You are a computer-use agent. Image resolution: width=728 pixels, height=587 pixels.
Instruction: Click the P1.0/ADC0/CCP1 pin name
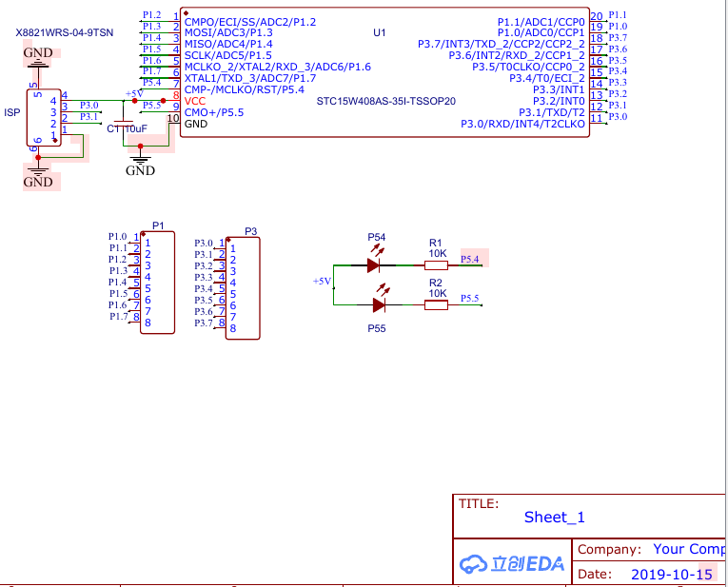click(x=541, y=32)
